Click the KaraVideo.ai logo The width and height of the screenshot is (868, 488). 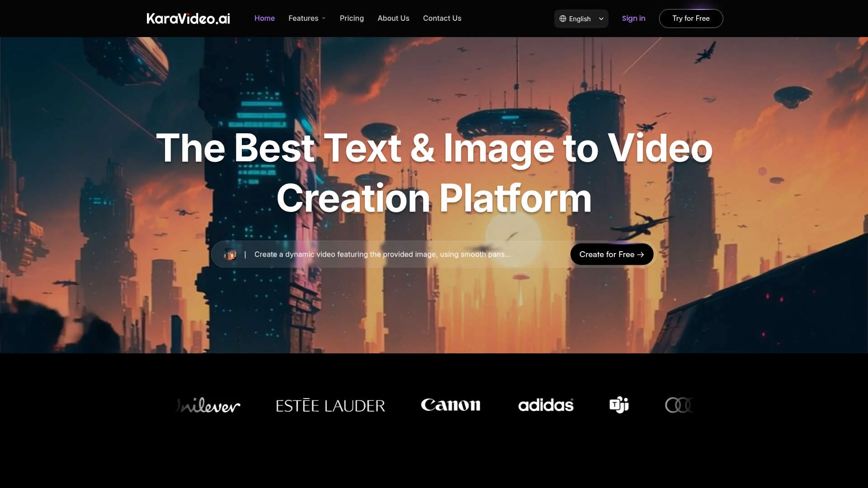pyautogui.click(x=188, y=18)
